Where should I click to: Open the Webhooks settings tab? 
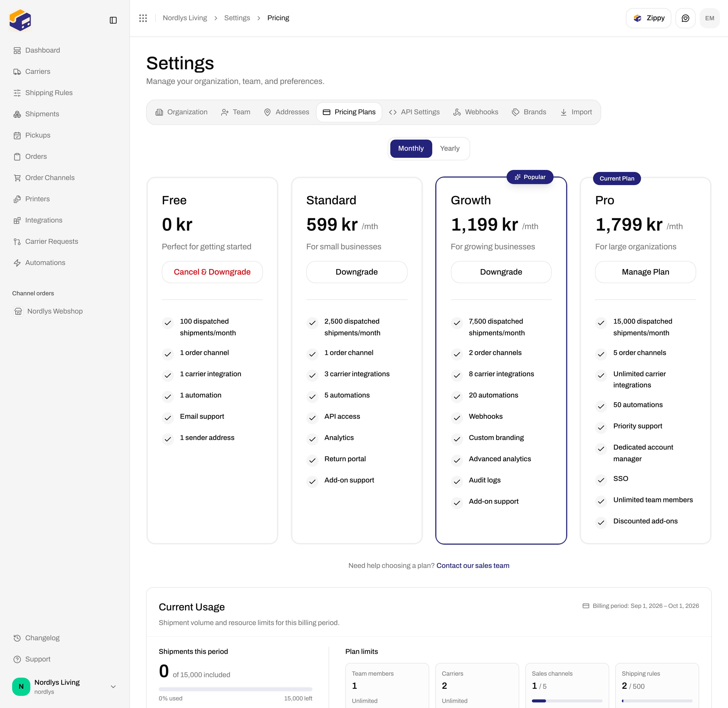(475, 112)
